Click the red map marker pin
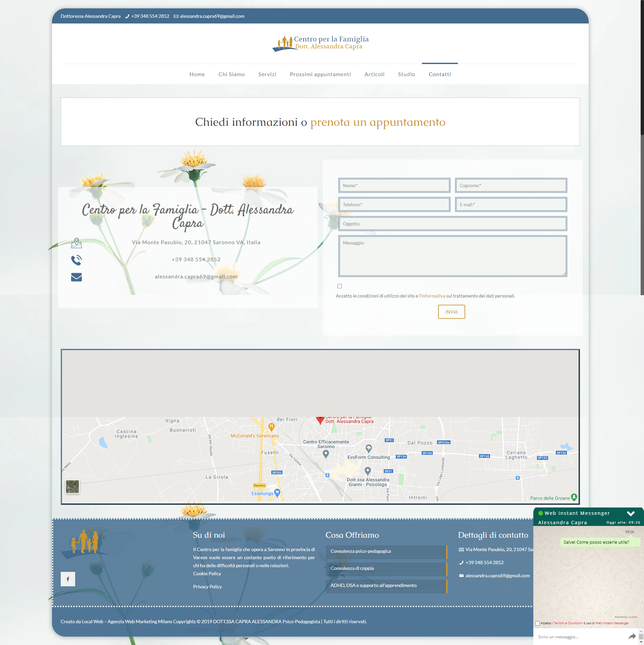This screenshot has height=645, width=644. point(320,420)
